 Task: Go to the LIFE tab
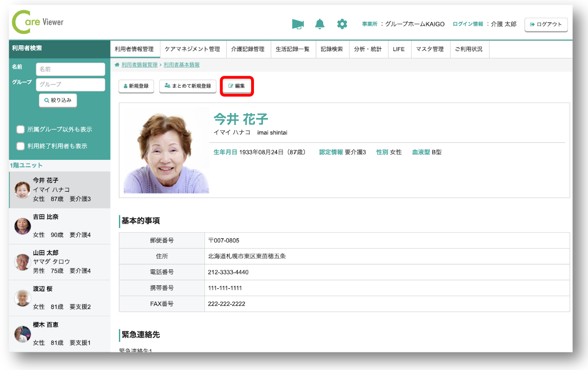pyautogui.click(x=398, y=49)
